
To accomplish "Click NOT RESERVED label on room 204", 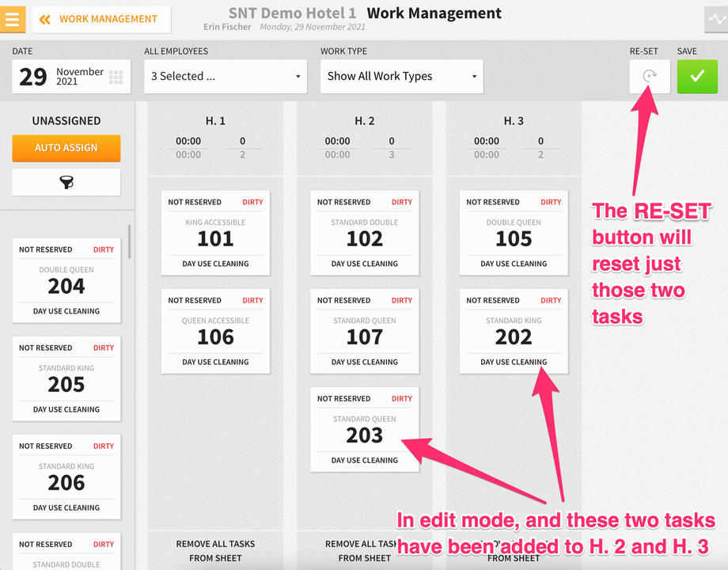I will coord(46,249).
